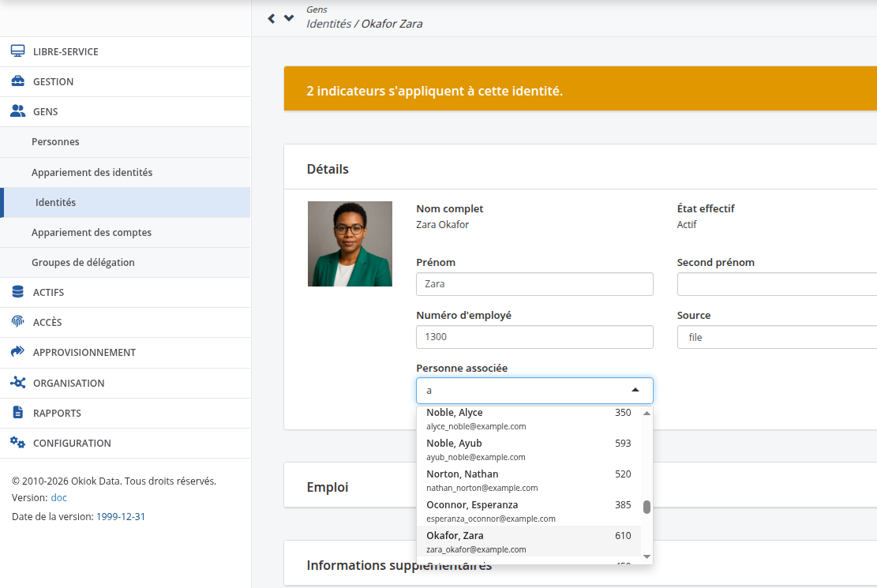
Task: Click Zara Okafor's profile photo
Action: (350, 244)
